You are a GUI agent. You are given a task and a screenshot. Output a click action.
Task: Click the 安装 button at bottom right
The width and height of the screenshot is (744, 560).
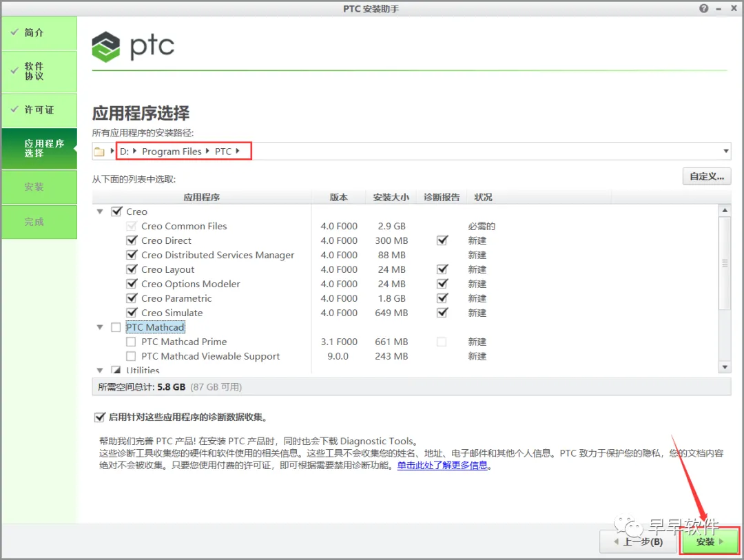(710, 541)
